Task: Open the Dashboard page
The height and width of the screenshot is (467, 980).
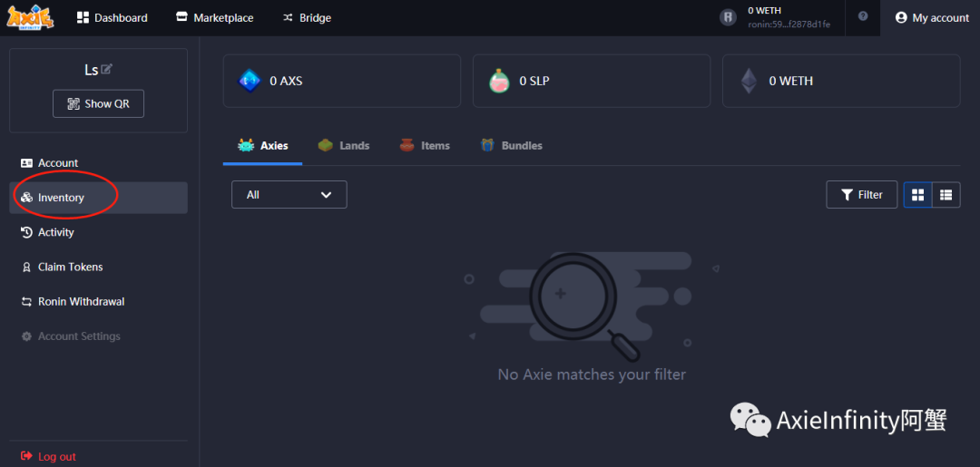Action: tap(113, 18)
